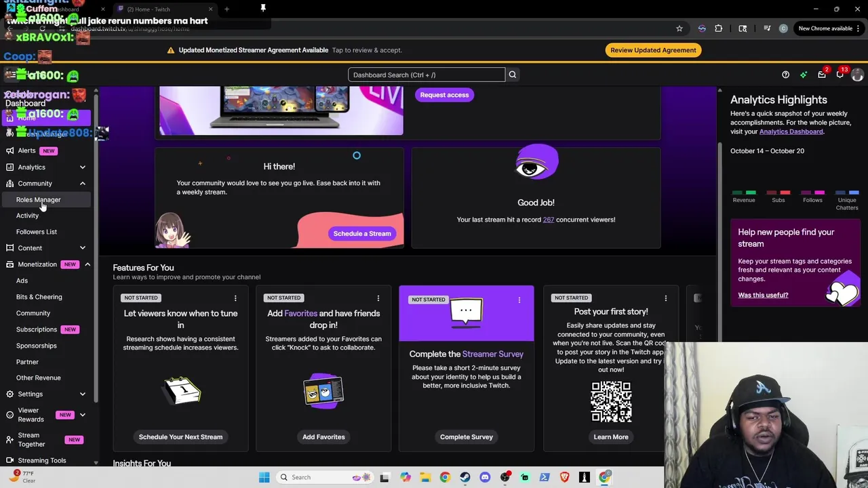Focus the Dashboard Search input field
The width and height of the screenshot is (868, 488).
(x=427, y=75)
